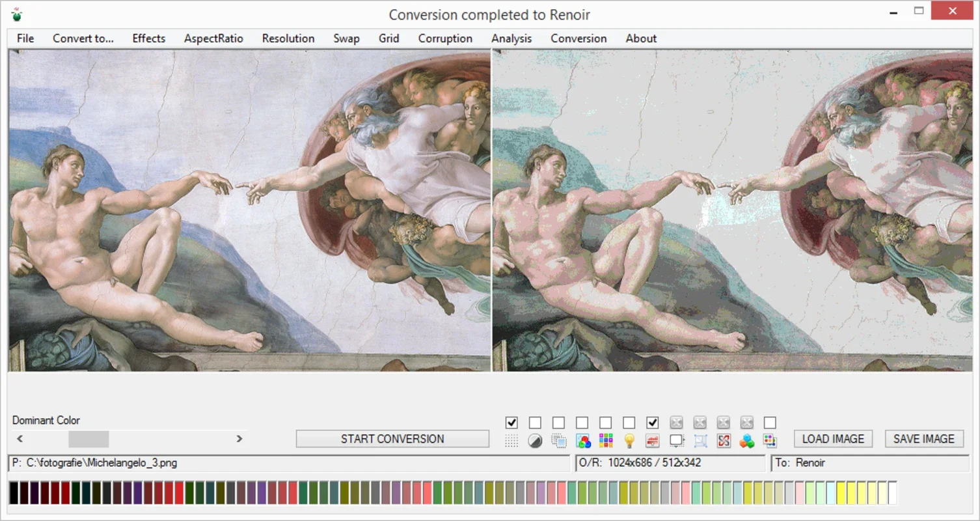Tick the checkbox above the palette squares icon
Image resolution: width=980 pixels, height=521 pixels.
click(x=770, y=423)
